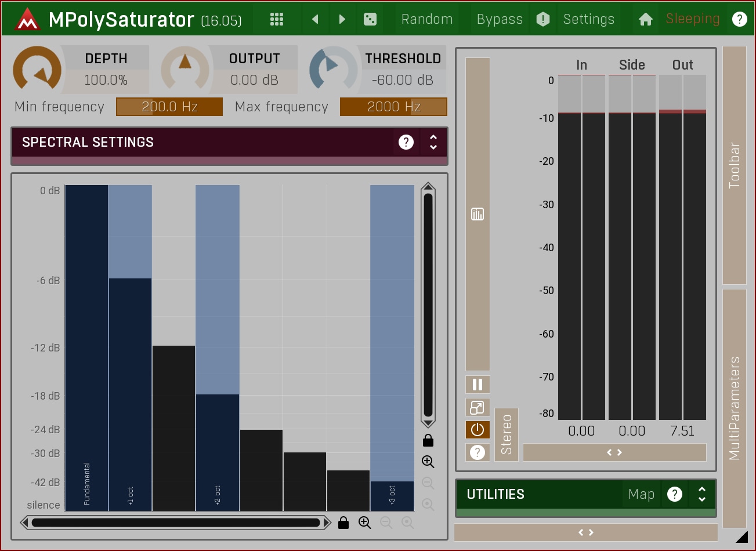The image size is (756, 551).
Task: Click the Out meter label
Action: click(x=683, y=65)
